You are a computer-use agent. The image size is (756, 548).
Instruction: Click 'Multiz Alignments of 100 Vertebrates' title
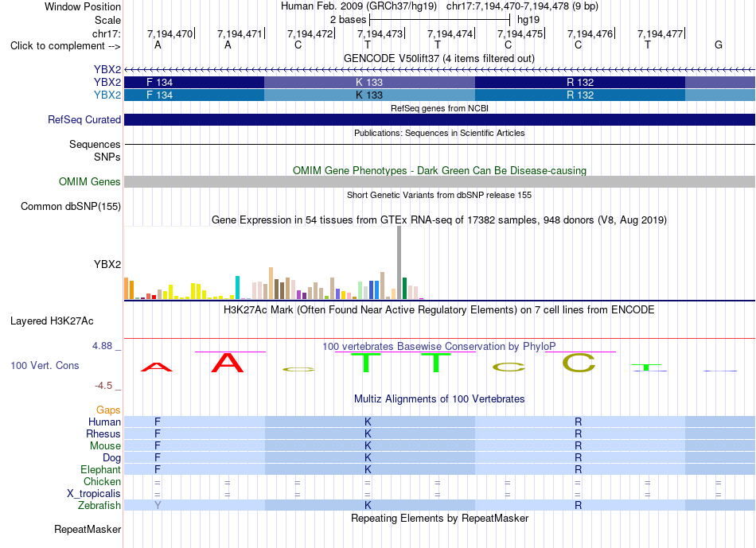439,399
